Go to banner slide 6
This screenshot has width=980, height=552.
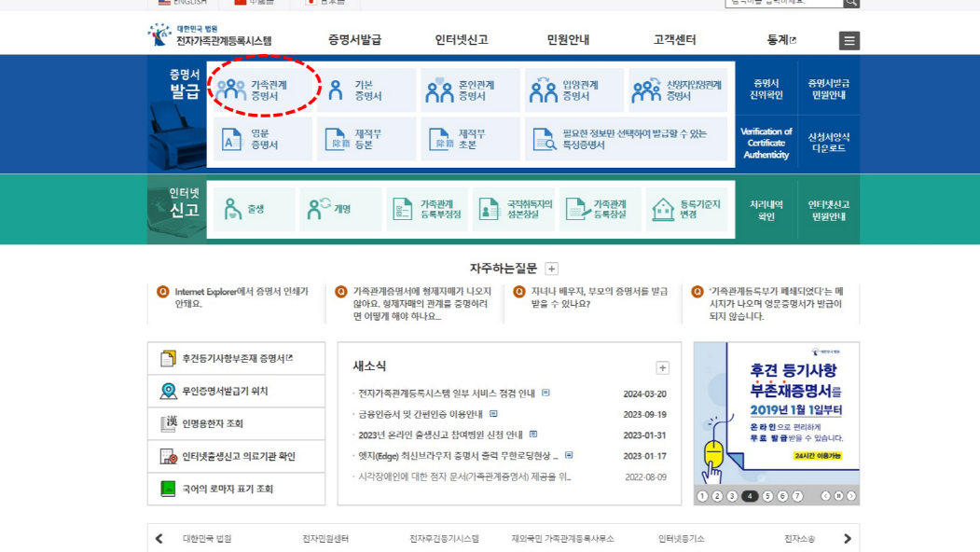pyautogui.click(x=782, y=496)
